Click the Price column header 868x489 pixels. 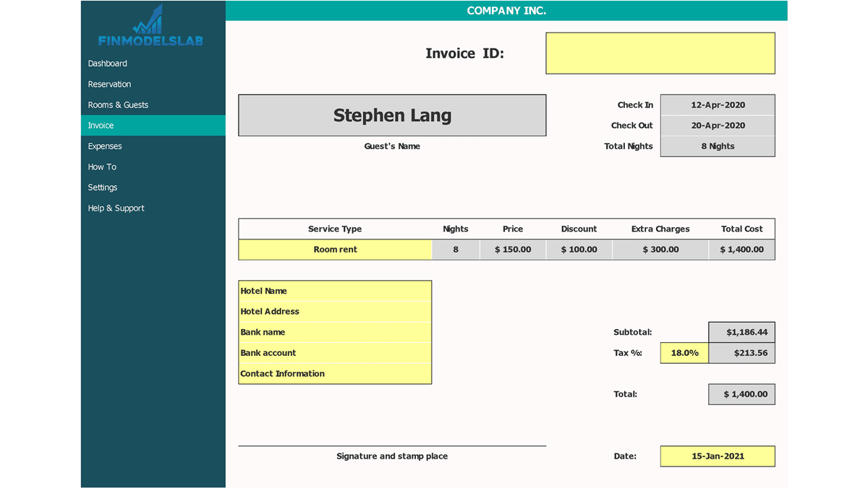coord(513,229)
